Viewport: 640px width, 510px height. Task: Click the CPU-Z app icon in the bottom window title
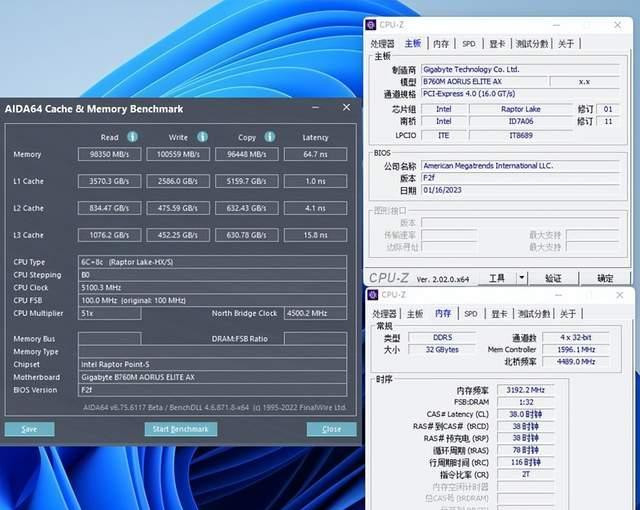(x=373, y=295)
